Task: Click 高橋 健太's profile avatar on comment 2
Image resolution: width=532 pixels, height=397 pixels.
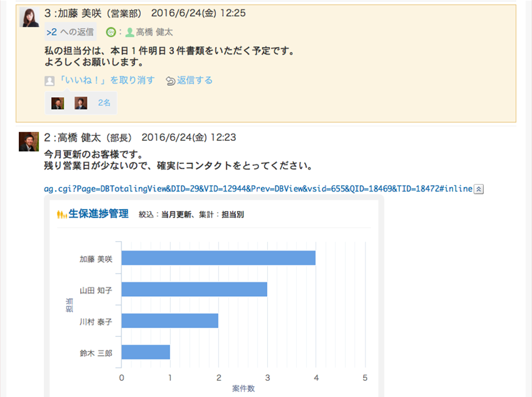Action: click(29, 142)
